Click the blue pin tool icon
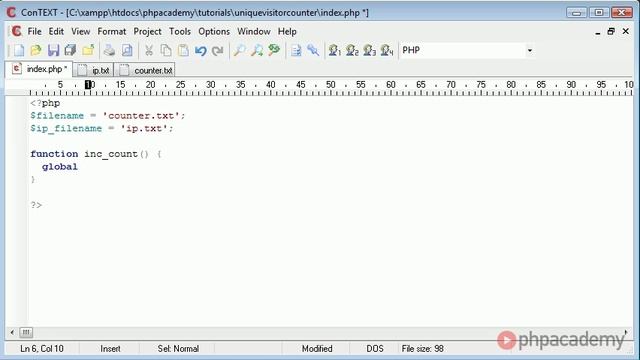The image size is (640, 360). point(313,50)
